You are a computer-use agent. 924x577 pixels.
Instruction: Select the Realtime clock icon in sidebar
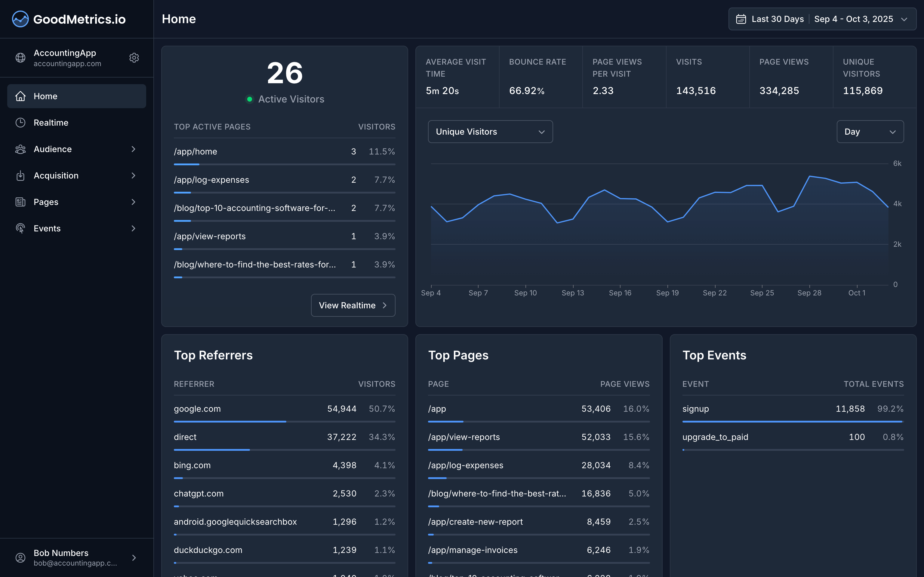(x=20, y=123)
